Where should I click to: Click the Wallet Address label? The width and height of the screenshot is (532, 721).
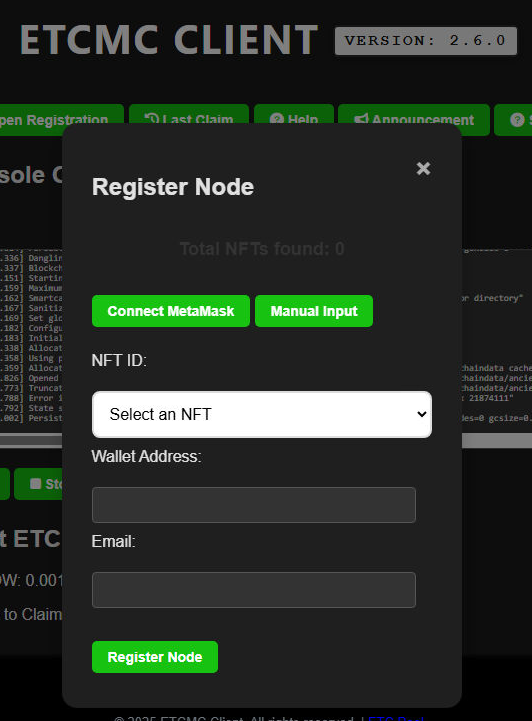tap(146, 456)
